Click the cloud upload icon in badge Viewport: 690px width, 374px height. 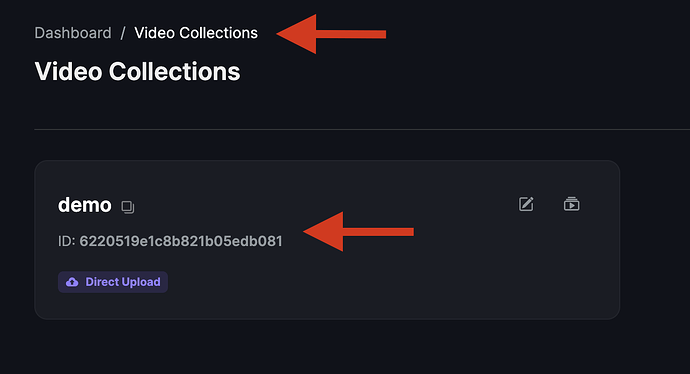[72, 282]
